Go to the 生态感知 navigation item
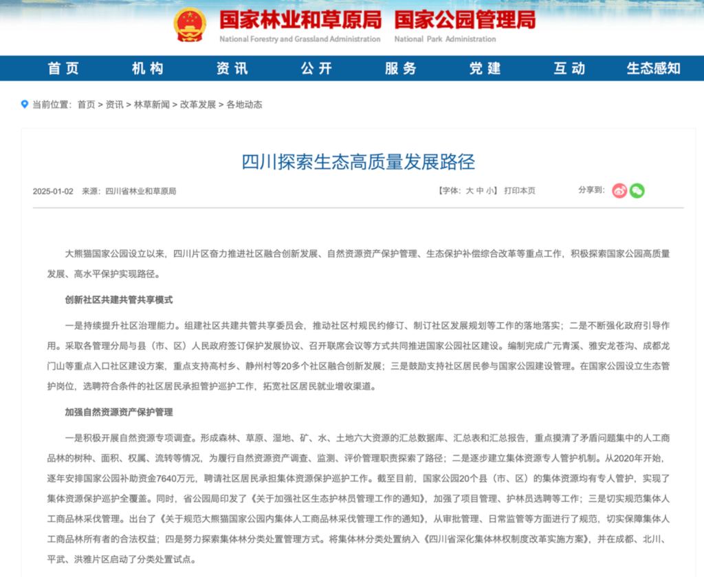The image size is (704, 588). coord(653,68)
